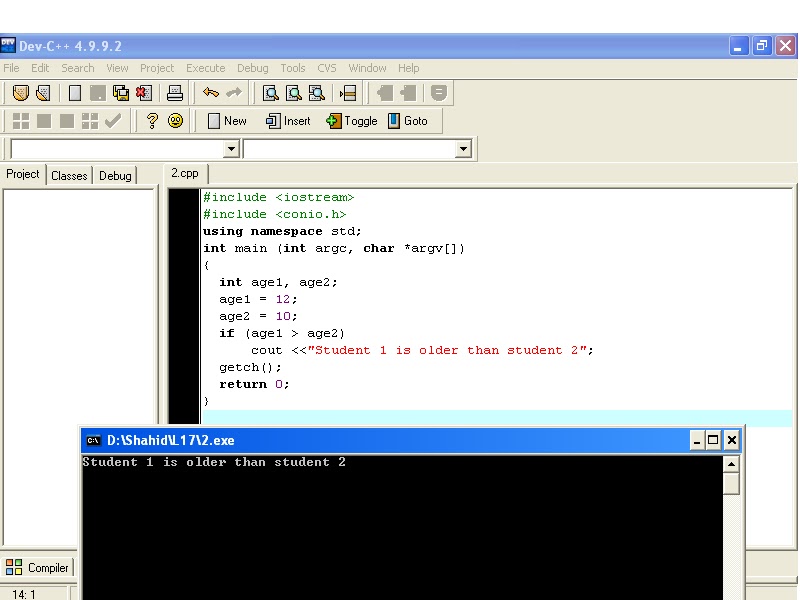The height and width of the screenshot is (600, 800).
Task: Close the 2.exe console window
Action: coord(732,440)
